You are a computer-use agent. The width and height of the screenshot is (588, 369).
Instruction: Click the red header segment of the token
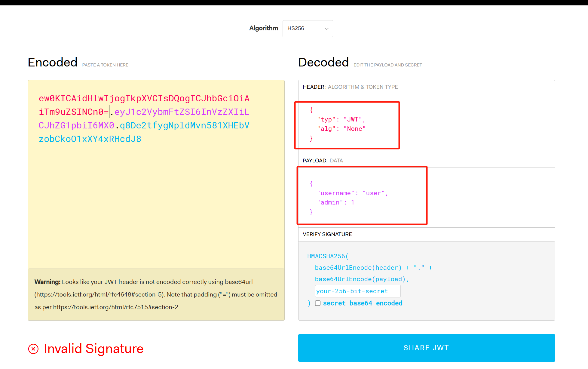pyautogui.click(x=144, y=98)
